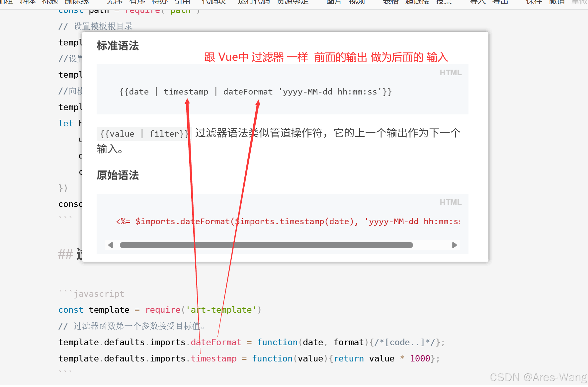Click the 删除线 toolbar item

tap(77, 2)
